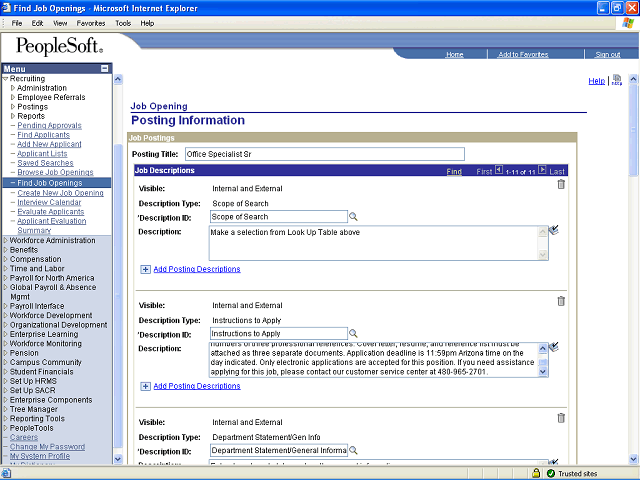Click the page icon in status bar
The width and height of the screenshot is (640, 480).
[6, 473]
